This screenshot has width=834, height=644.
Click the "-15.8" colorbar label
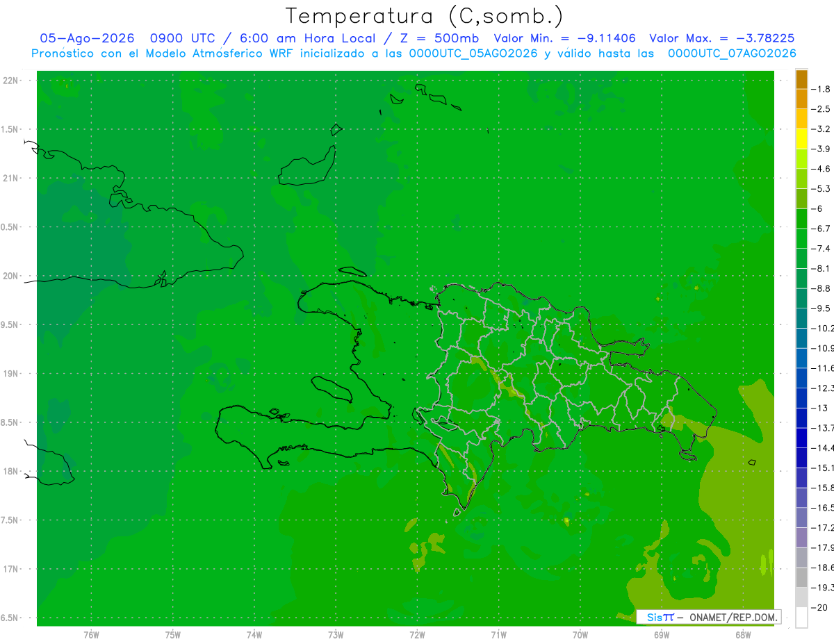[x=823, y=488]
